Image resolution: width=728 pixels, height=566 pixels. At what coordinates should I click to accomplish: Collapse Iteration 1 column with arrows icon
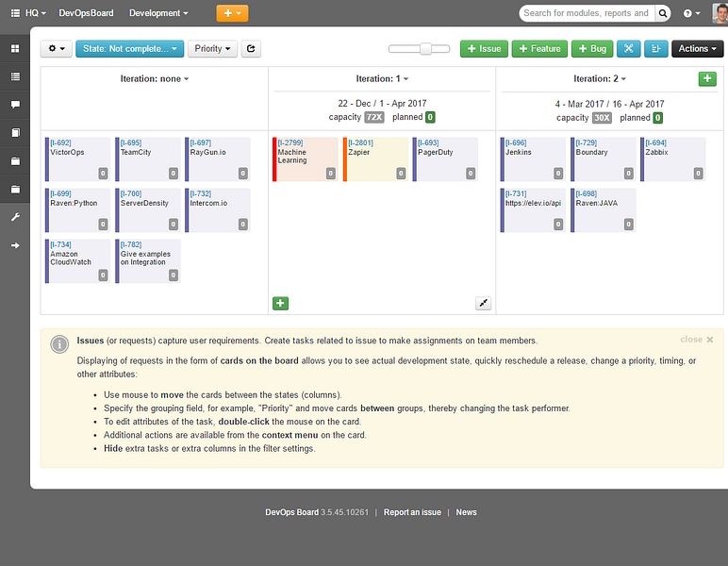[x=484, y=303]
